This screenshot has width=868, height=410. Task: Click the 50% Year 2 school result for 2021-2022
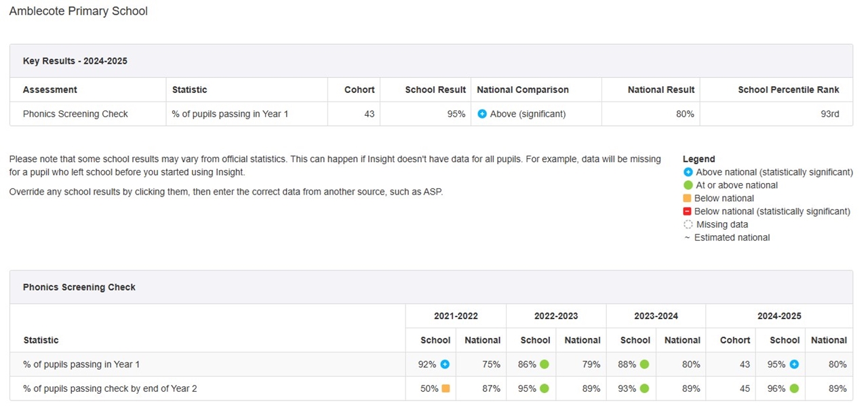[x=429, y=389]
